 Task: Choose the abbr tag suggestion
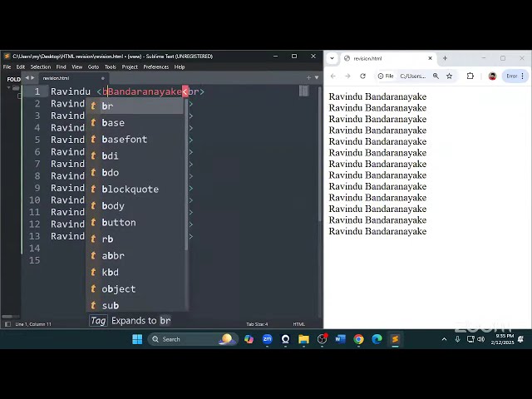[x=135, y=255]
